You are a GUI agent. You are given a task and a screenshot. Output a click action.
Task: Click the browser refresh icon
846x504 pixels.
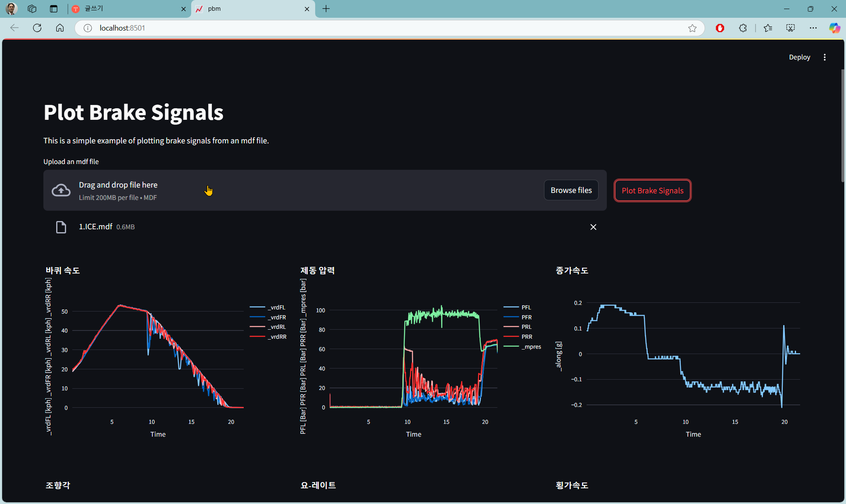point(37,28)
